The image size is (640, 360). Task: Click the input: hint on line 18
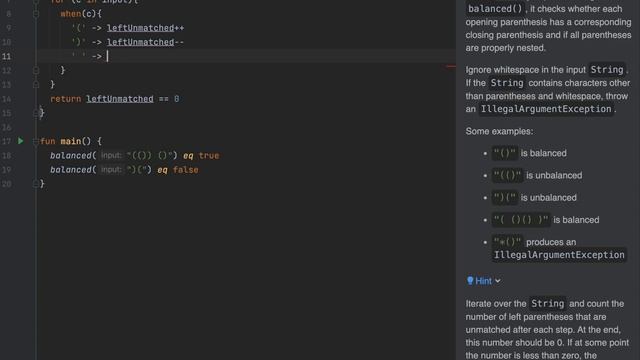(111, 156)
